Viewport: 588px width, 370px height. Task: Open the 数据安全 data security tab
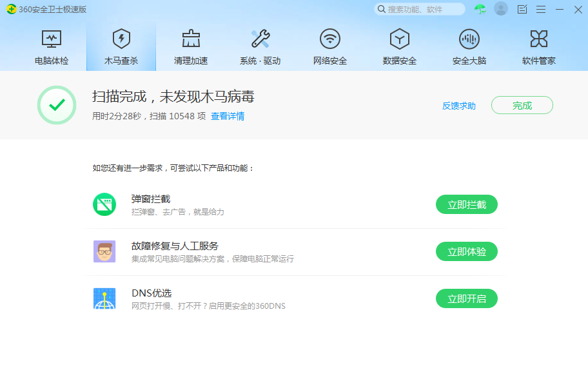[399, 47]
